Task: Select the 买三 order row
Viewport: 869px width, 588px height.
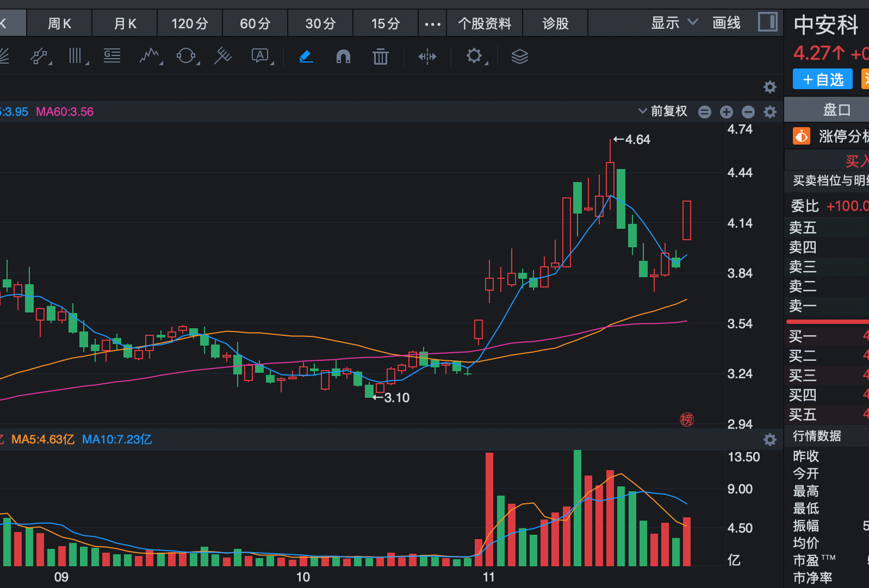Action: click(827, 375)
